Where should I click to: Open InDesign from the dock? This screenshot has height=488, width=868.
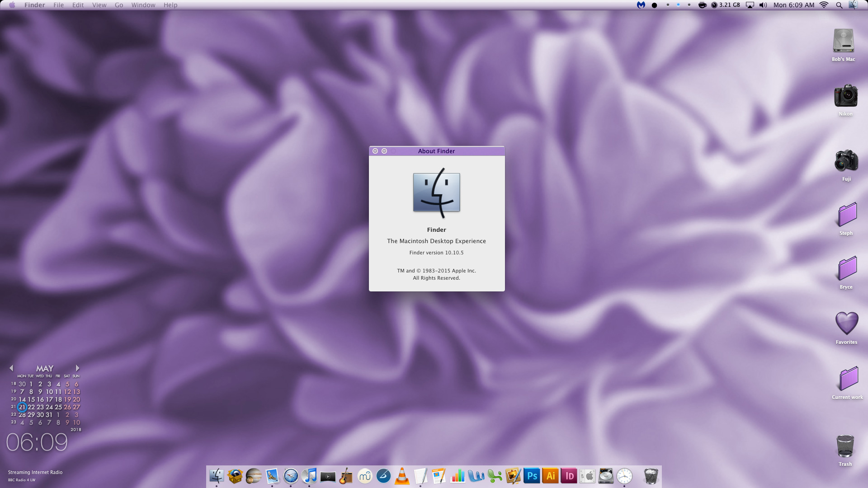[x=569, y=476]
